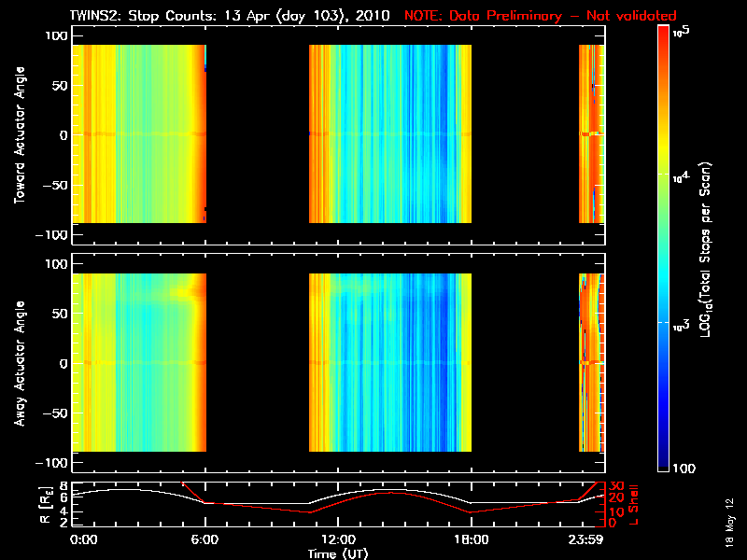Click the Away Actuator Angle axis label
This screenshot has height=560, width=747.
[20, 363]
